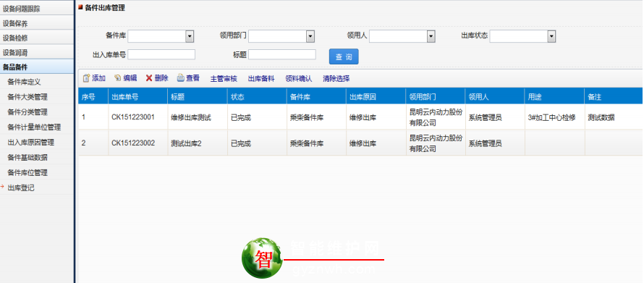The image size is (644, 283).
Task: Focus the 标题 input field
Action: click(x=282, y=54)
